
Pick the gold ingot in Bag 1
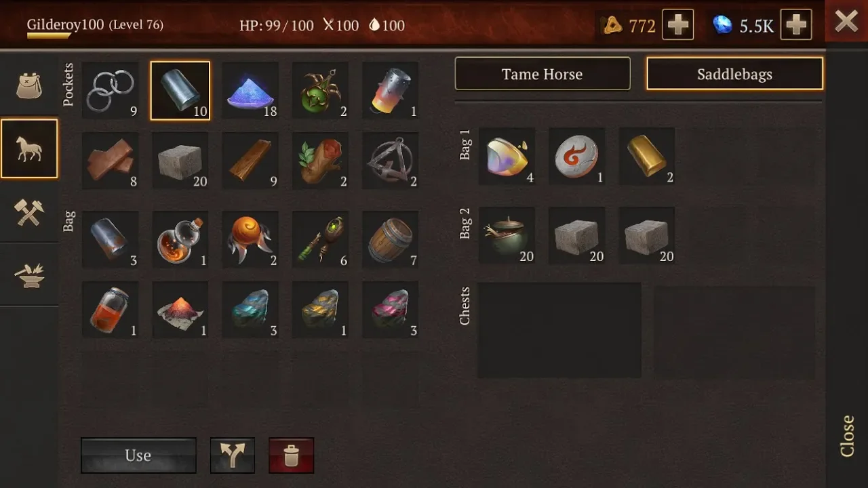pos(647,156)
